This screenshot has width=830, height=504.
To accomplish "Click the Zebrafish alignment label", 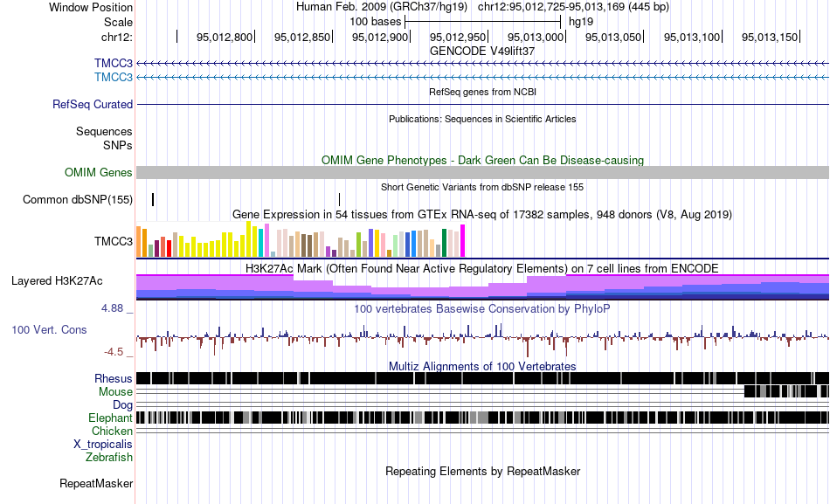I will pyautogui.click(x=109, y=457).
